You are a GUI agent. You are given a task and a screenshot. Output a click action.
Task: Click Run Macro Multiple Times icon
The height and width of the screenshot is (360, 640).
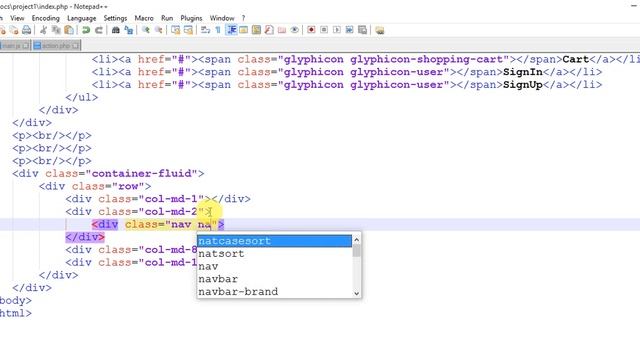(349, 30)
